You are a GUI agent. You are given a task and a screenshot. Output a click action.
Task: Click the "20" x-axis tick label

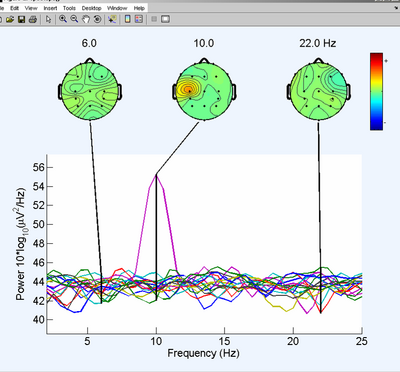click(293, 341)
